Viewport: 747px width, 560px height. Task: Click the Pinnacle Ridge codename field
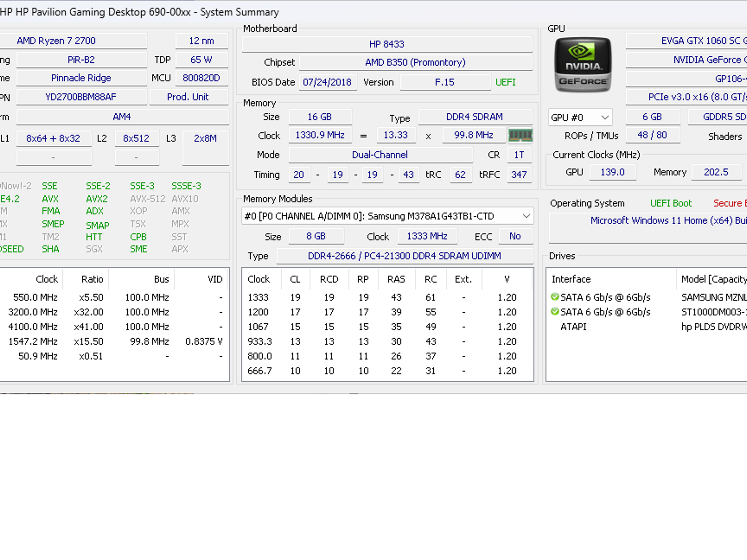pyautogui.click(x=81, y=78)
